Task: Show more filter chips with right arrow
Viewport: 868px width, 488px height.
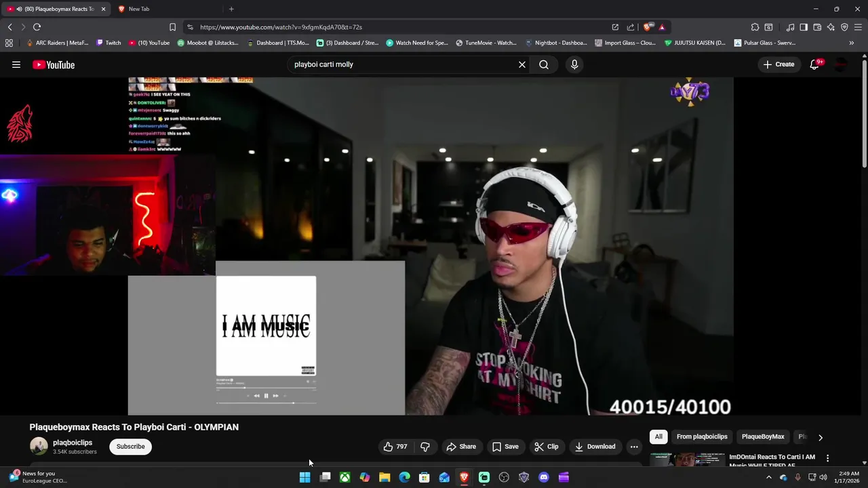Action: pyautogui.click(x=821, y=437)
